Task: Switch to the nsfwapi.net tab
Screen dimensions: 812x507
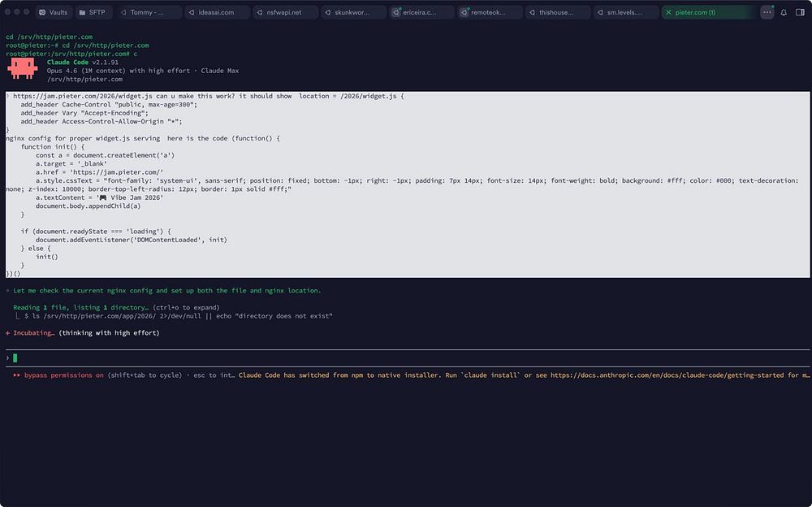Action: pos(285,12)
